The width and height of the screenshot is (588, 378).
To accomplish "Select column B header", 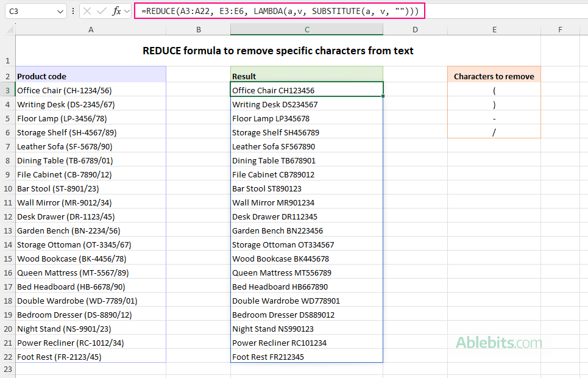I will pos(199,29).
